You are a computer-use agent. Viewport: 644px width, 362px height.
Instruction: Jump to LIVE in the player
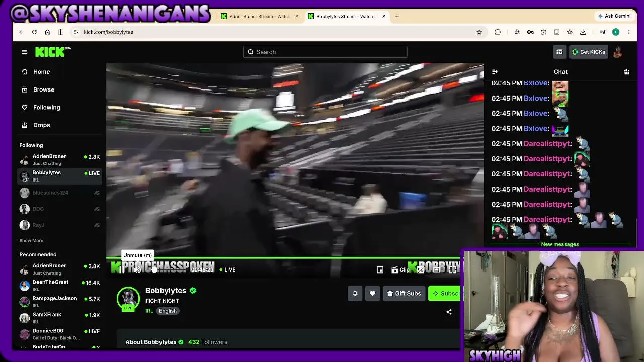click(227, 269)
